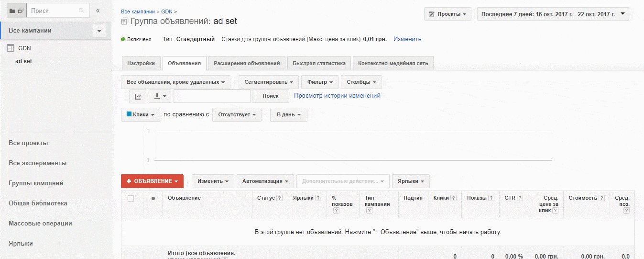The height and width of the screenshot is (259, 644).
Task: Follow the Все кампании breadcrumb link
Action: pos(138,11)
